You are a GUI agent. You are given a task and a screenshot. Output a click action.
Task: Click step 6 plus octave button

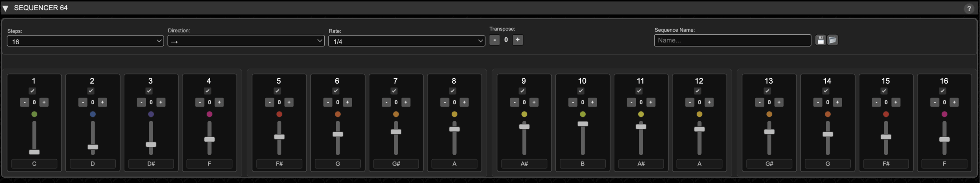348,102
